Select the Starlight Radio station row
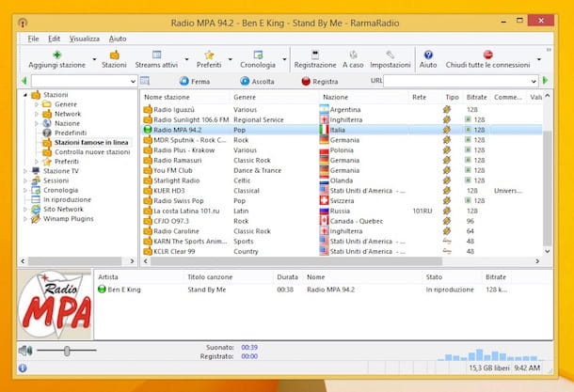This screenshot has height=392, width=574. click(x=342, y=180)
